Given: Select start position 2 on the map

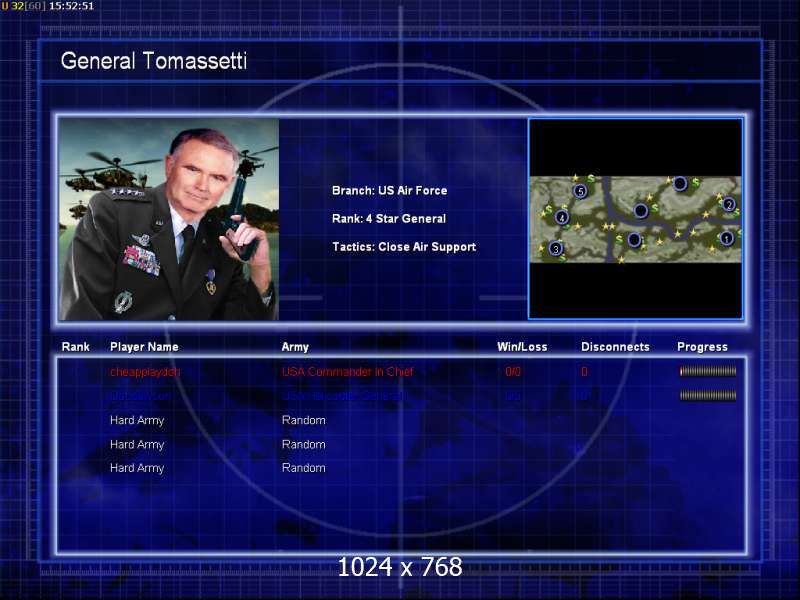Looking at the screenshot, I should (729, 205).
